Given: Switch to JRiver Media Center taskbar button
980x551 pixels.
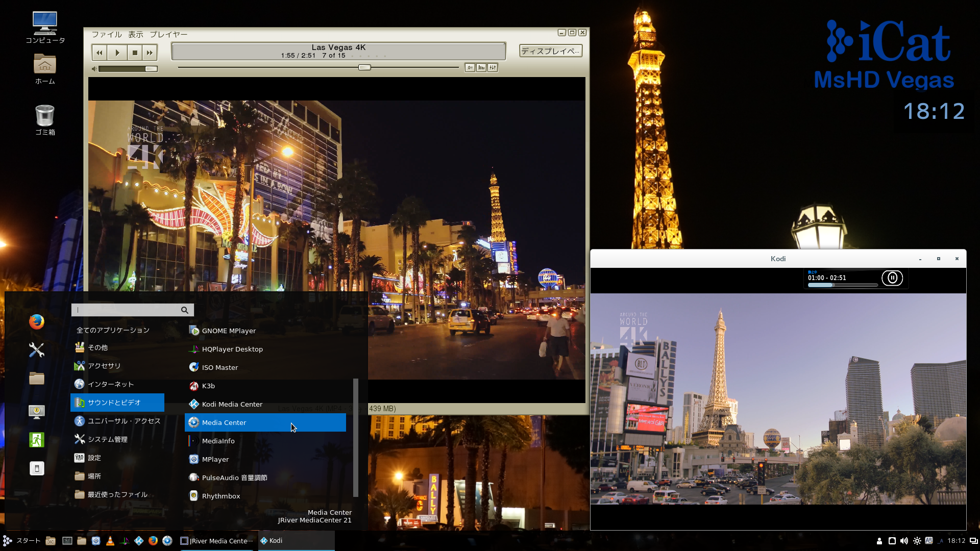Looking at the screenshot, I should (x=217, y=541).
